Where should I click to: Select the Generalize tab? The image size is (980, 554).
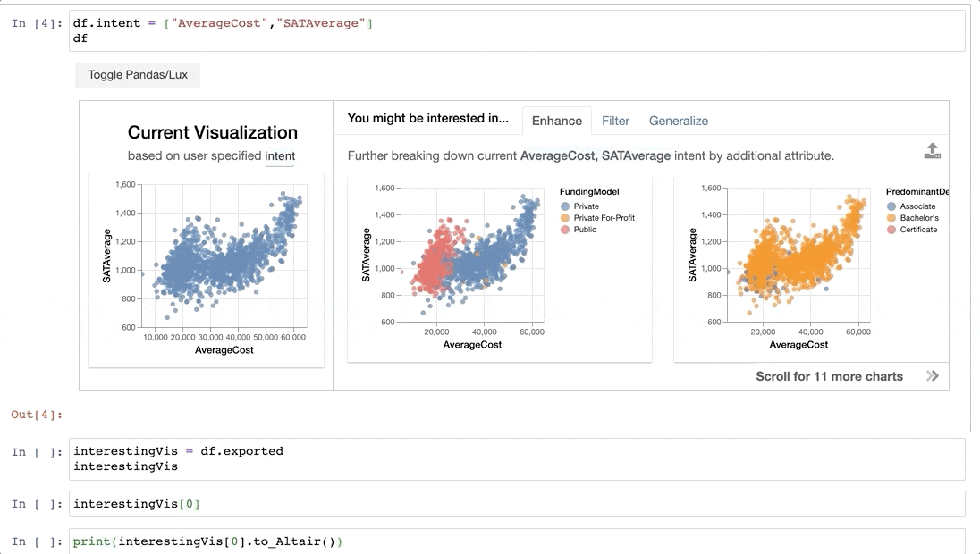point(678,121)
